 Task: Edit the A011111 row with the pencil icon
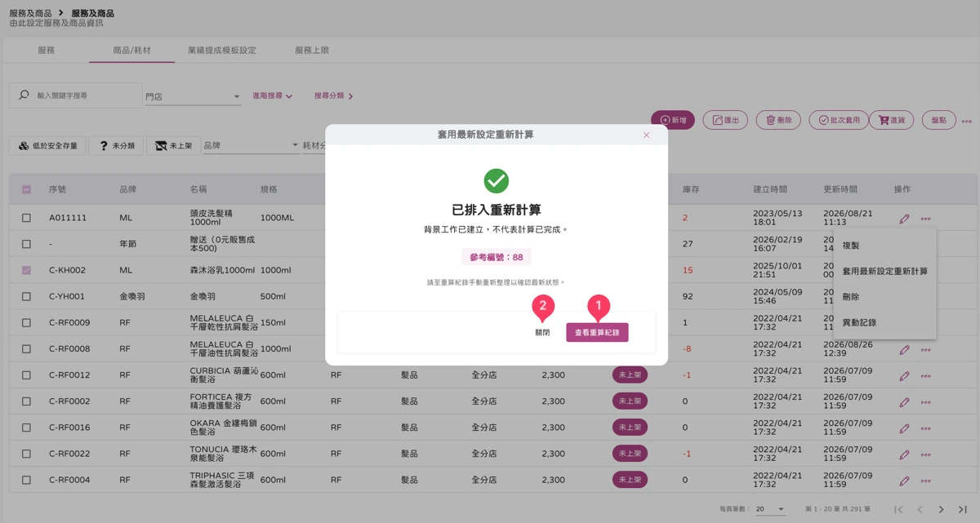click(904, 219)
